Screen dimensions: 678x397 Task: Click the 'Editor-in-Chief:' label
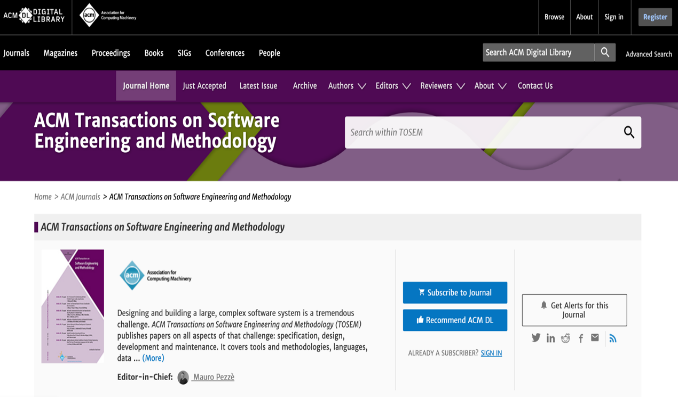click(145, 377)
